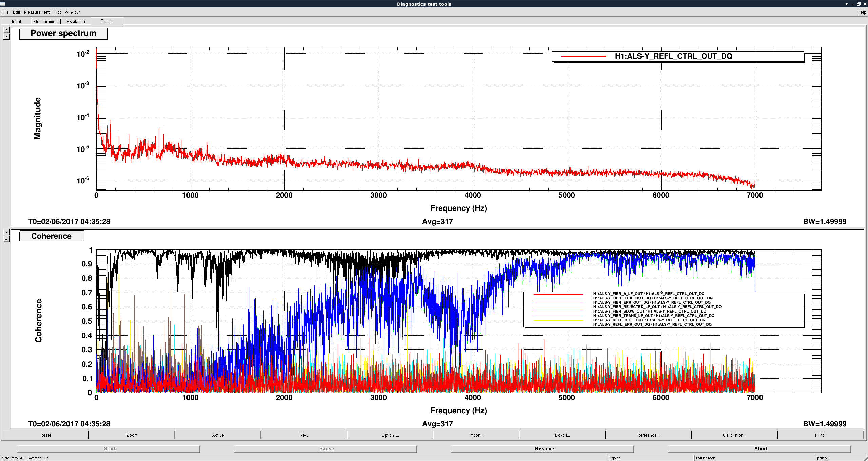Click the shade-up arrow icon in title bar
868x461 pixels.
click(x=847, y=4)
